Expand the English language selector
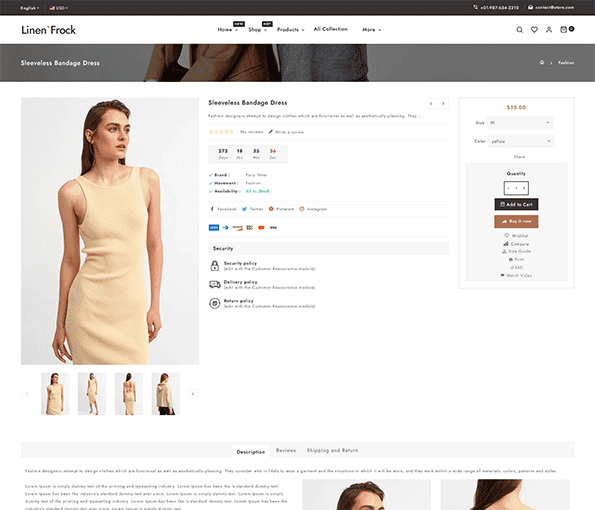595x510 pixels. [30, 8]
